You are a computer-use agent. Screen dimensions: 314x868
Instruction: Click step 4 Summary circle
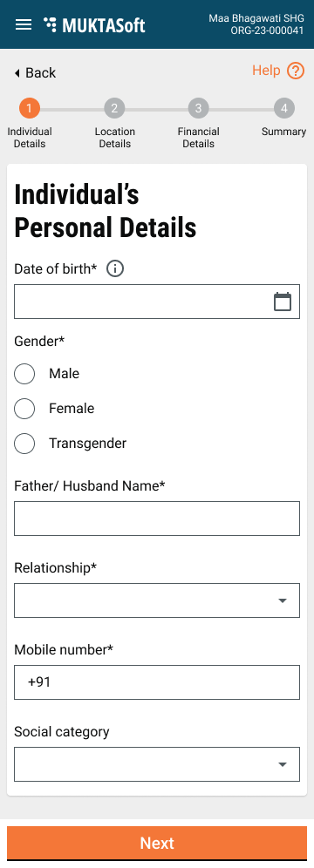pyautogui.click(x=283, y=108)
